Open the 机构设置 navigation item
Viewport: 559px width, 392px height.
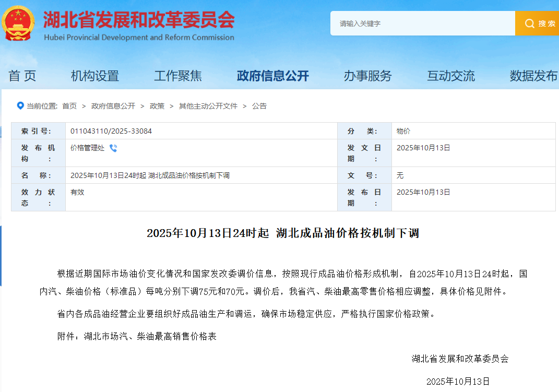click(95, 76)
